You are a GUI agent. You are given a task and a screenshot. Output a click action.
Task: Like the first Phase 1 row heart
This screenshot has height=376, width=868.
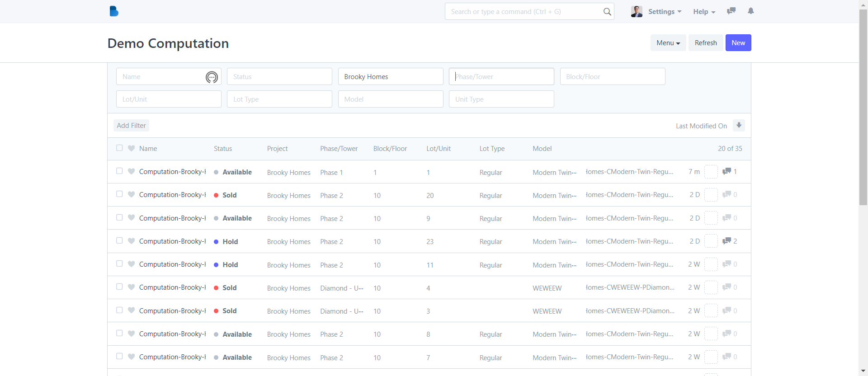(132, 172)
